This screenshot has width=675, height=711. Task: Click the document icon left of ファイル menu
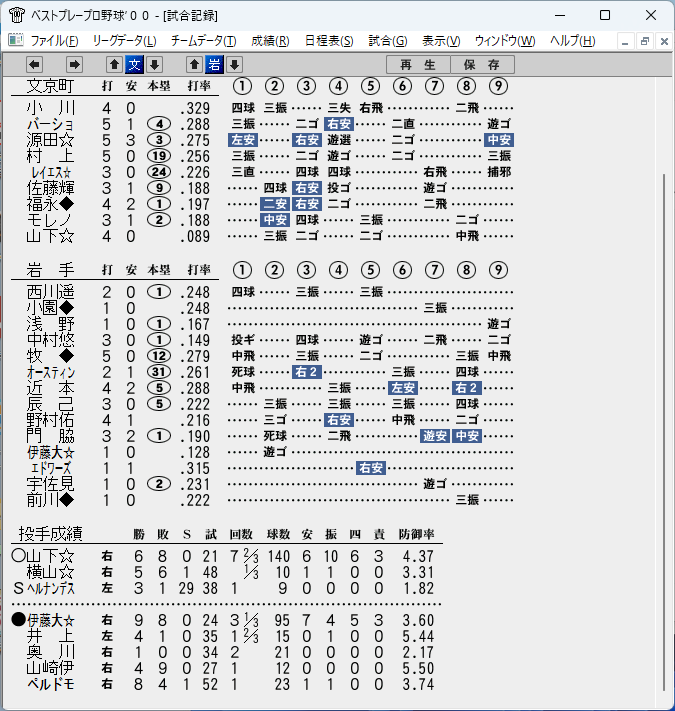click(x=16, y=40)
